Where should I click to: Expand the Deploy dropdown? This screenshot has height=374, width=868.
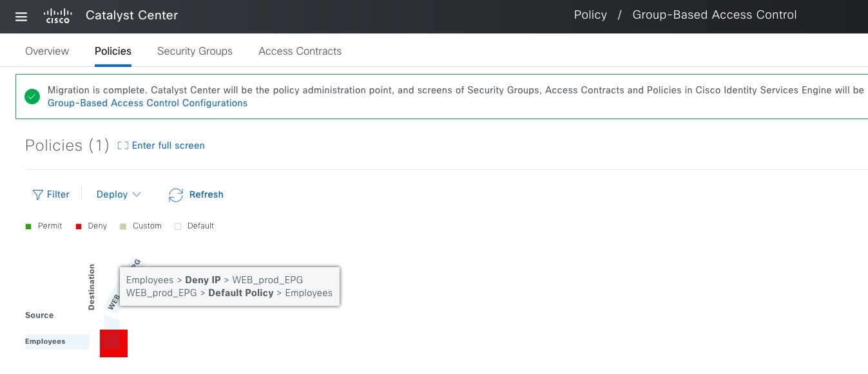(119, 194)
